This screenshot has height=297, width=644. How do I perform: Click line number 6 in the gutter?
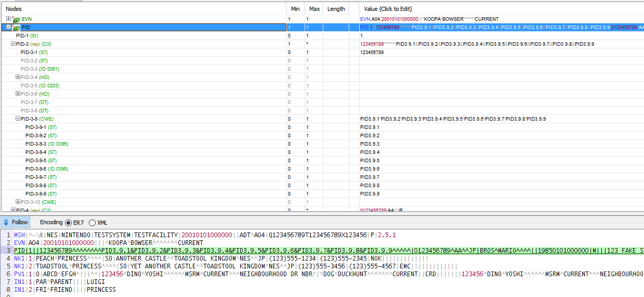[x=8, y=274]
